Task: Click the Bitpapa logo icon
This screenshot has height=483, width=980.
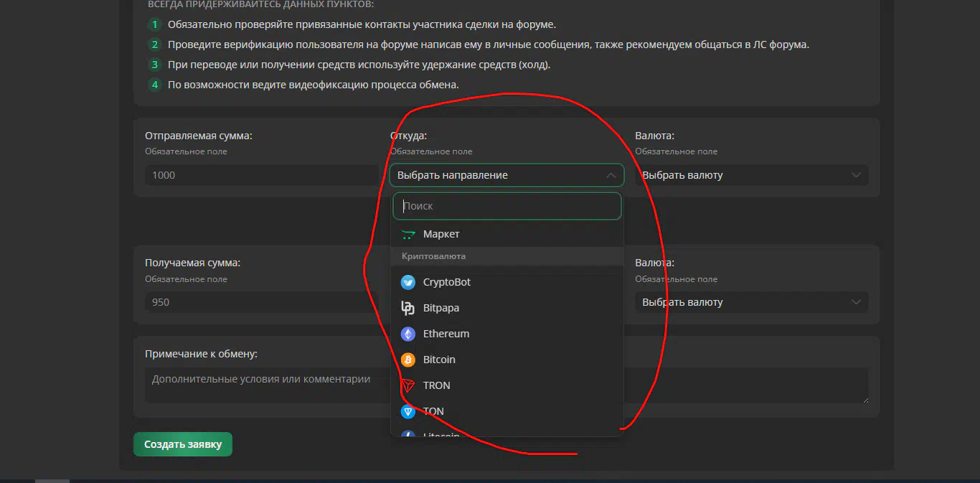Action: point(408,308)
